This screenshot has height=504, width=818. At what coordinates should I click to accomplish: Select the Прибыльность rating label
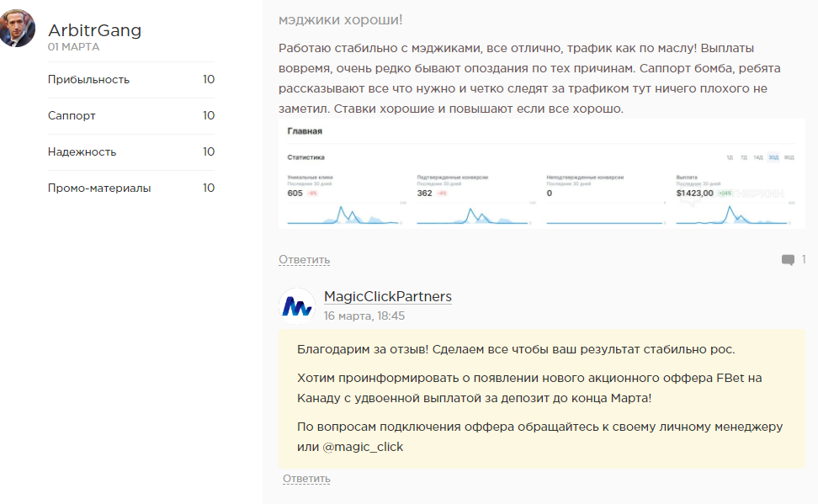88,79
